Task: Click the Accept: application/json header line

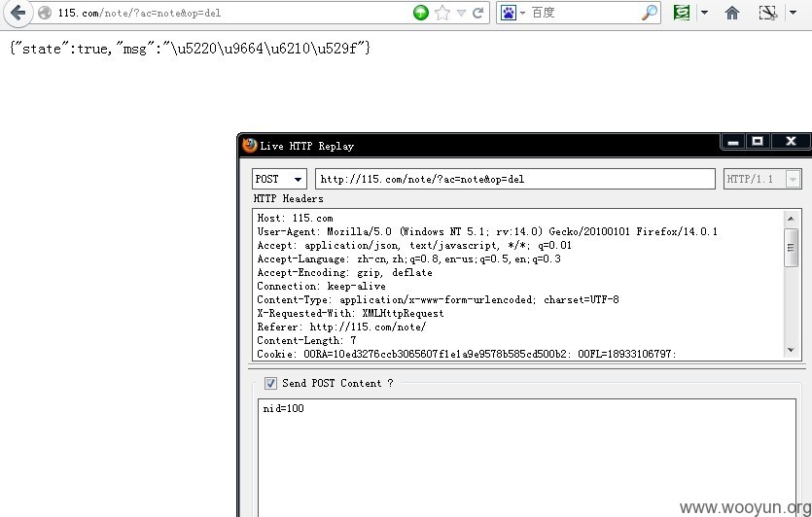Action: pos(414,245)
